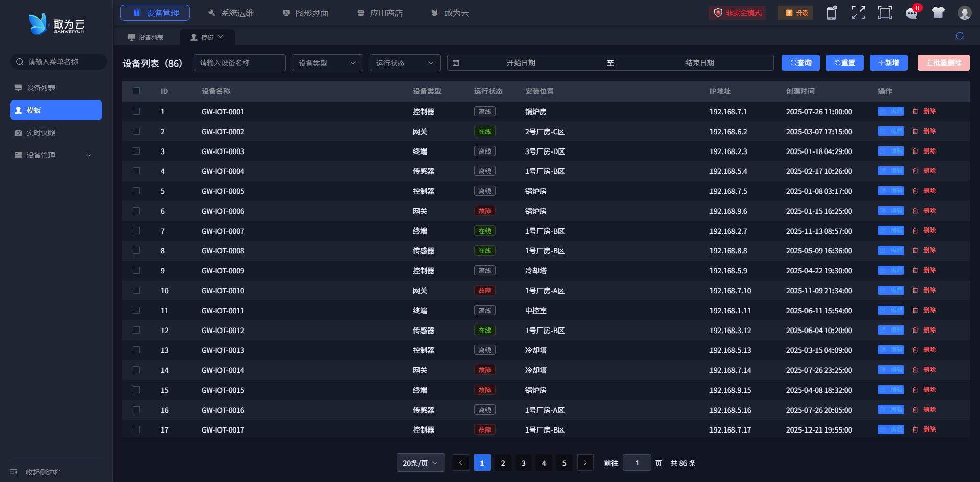This screenshot has width=980, height=482.
Task: Open the mobile device icon in header
Action: [x=831, y=13]
